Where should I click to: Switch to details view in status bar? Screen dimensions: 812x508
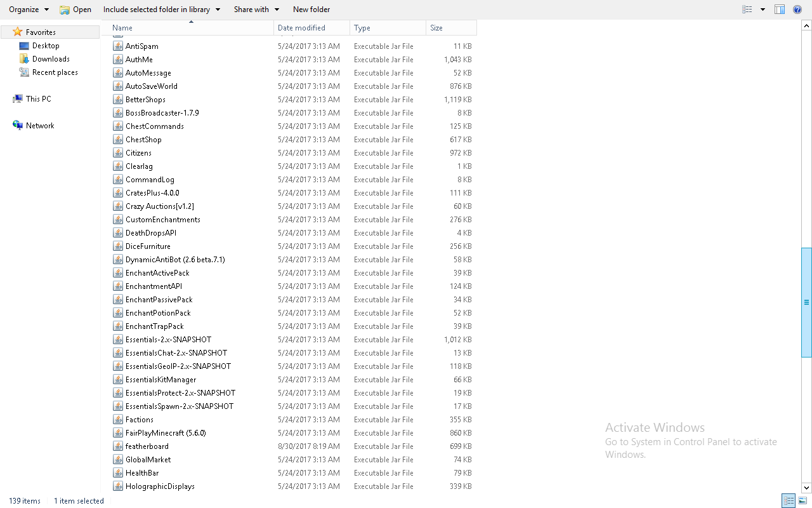[789, 500]
